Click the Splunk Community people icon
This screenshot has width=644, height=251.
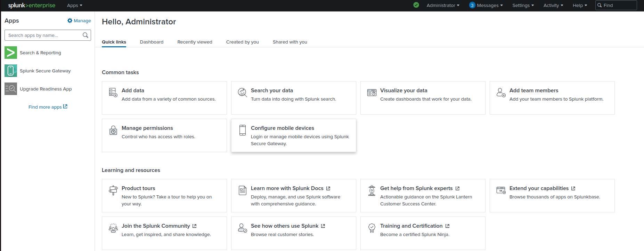[x=113, y=228]
